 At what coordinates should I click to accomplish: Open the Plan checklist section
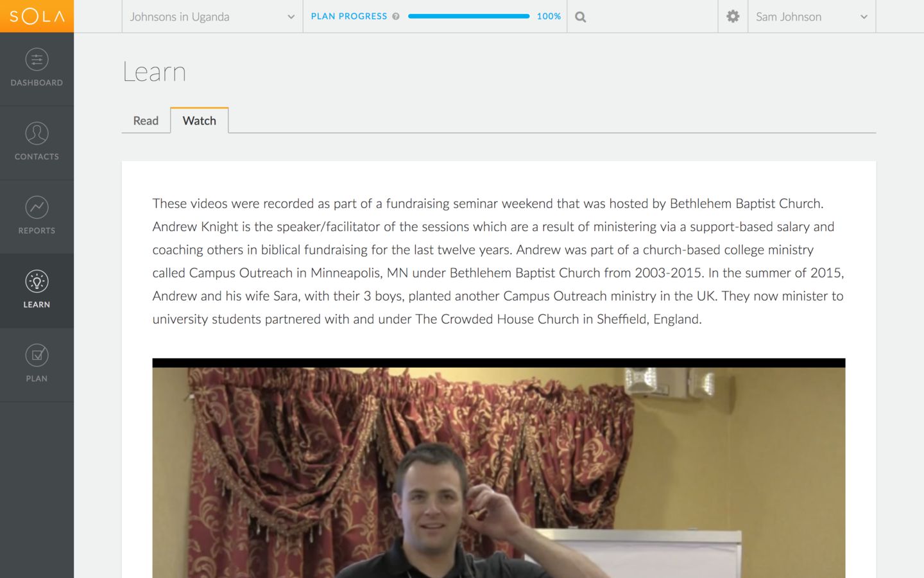37,364
